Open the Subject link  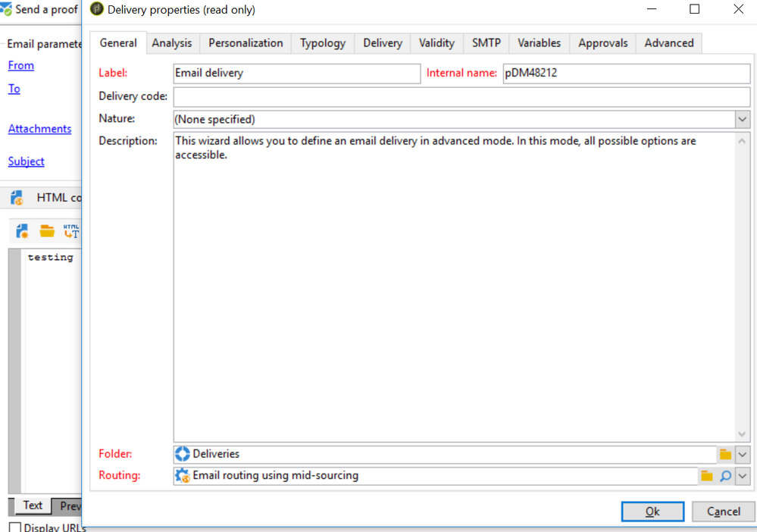26,161
